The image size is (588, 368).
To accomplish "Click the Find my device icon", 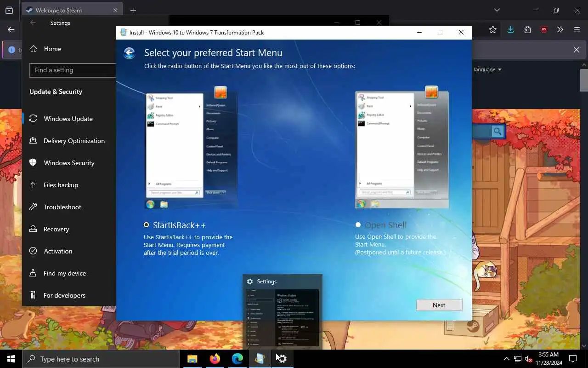I will click(33, 273).
